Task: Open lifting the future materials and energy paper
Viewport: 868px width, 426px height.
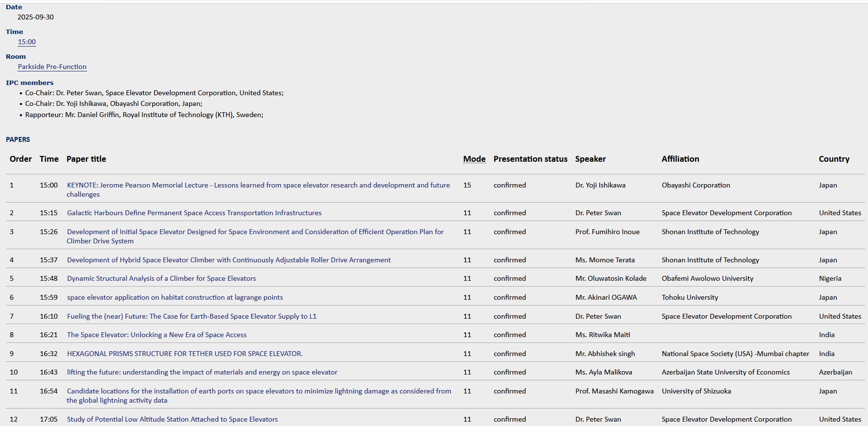Action: coord(202,372)
